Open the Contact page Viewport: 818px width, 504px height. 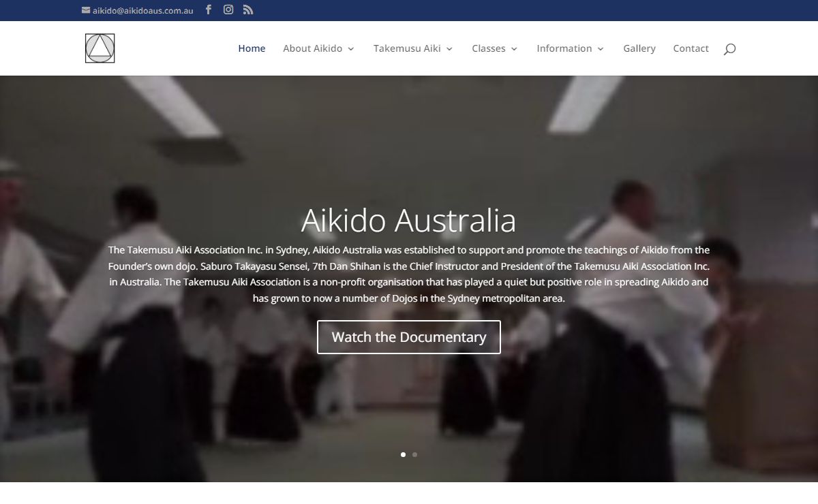pyautogui.click(x=691, y=48)
